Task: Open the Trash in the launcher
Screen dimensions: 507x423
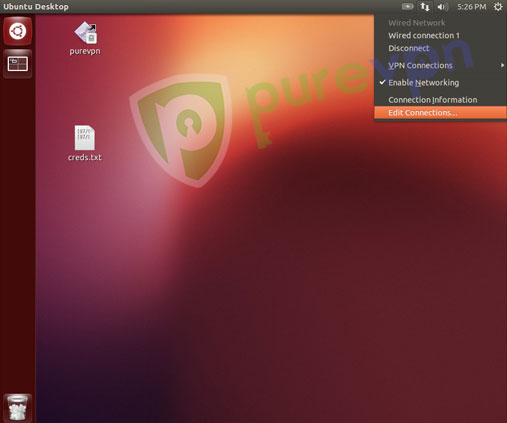Action: [17, 408]
